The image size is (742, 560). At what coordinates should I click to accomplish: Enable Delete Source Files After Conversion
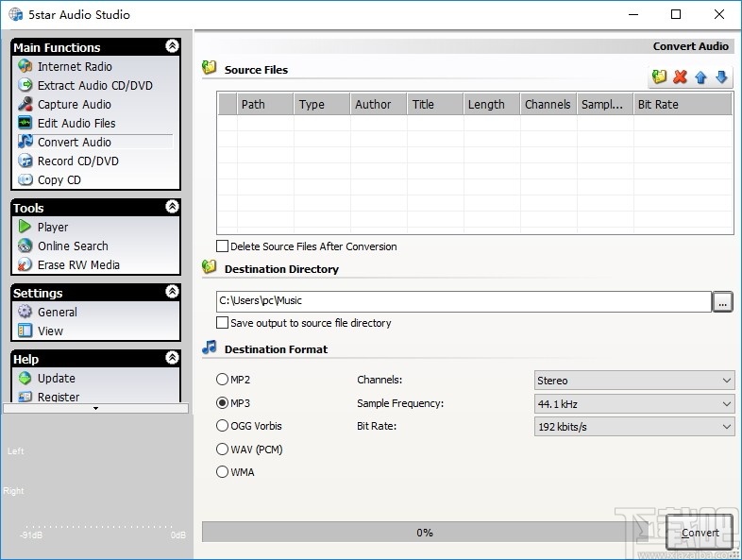click(x=223, y=246)
